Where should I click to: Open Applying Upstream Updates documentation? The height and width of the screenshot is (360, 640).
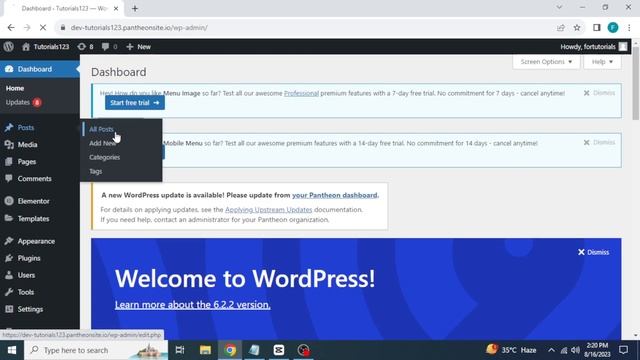click(269, 210)
